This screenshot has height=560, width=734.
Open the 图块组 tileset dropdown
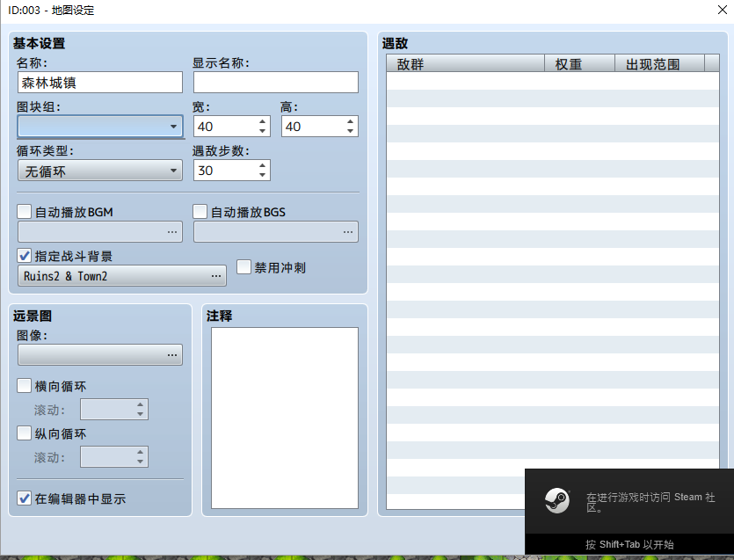tap(100, 127)
